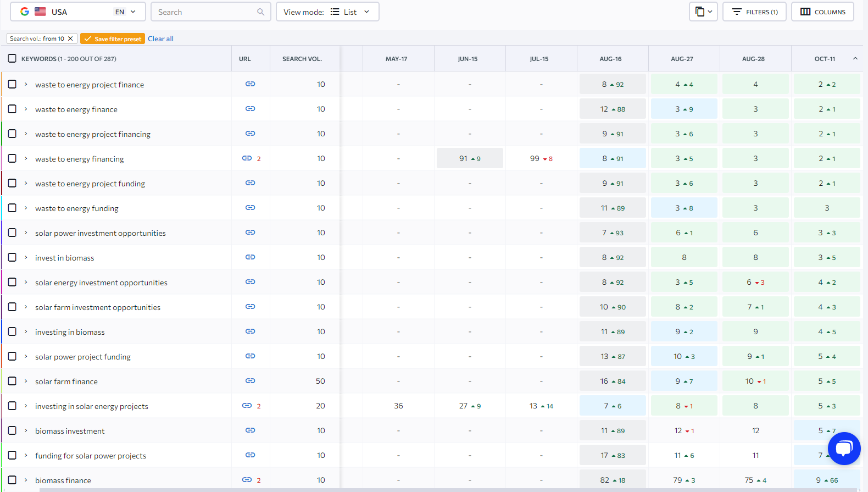This screenshot has width=868, height=492.
Task: Open the USA EN search engine dropdown
Action: point(77,12)
